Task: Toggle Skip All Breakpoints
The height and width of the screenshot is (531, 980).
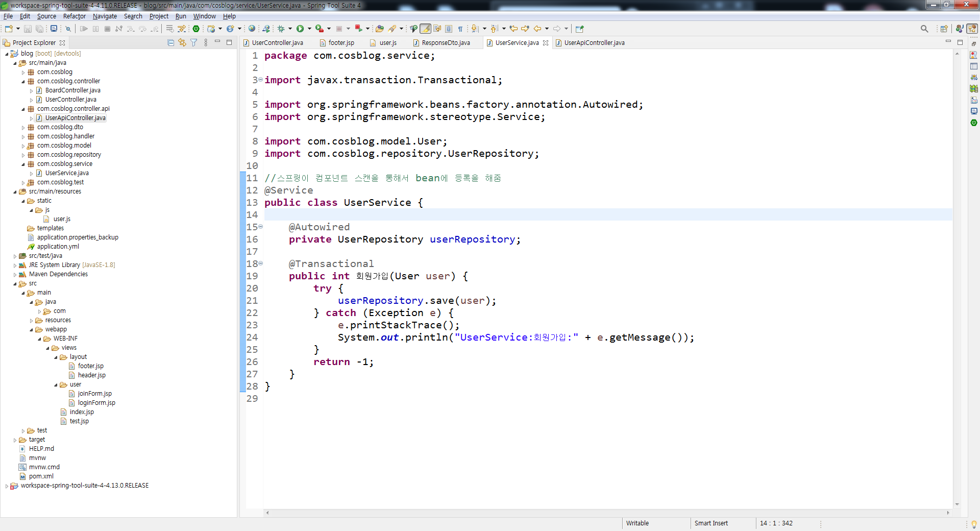Action: [x=68, y=29]
